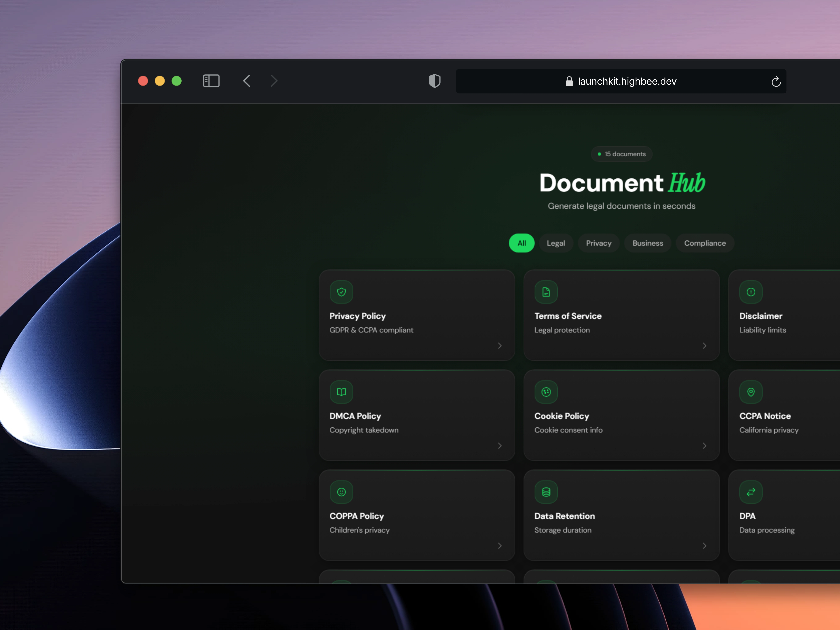Click the launchkit.highbee.dev address bar
The height and width of the screenshot is (630, 840).
pyautogui.click(x=627, y=81)
